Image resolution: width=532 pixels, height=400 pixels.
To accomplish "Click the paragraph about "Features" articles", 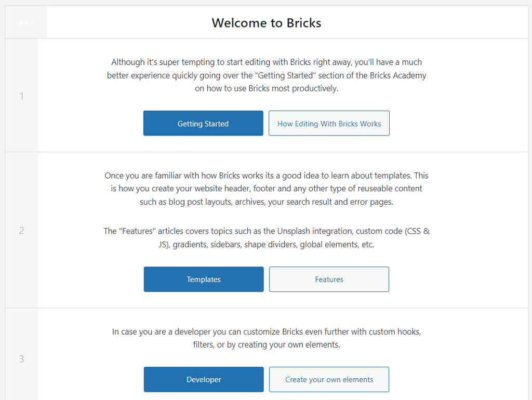I will tap(267, 237).
